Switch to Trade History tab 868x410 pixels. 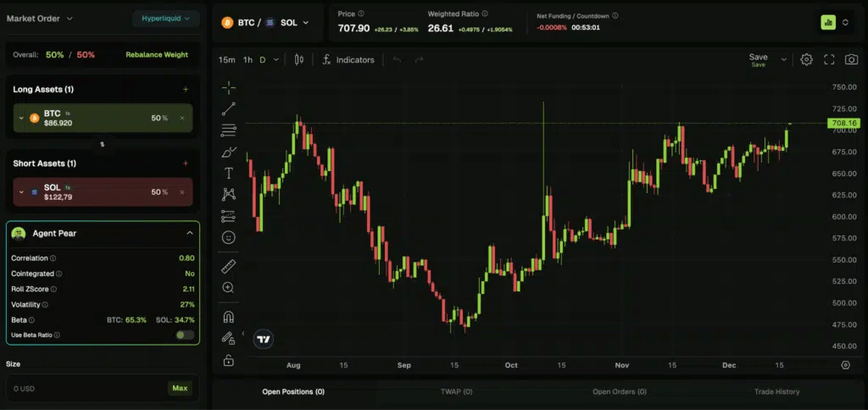pos(776,391)
